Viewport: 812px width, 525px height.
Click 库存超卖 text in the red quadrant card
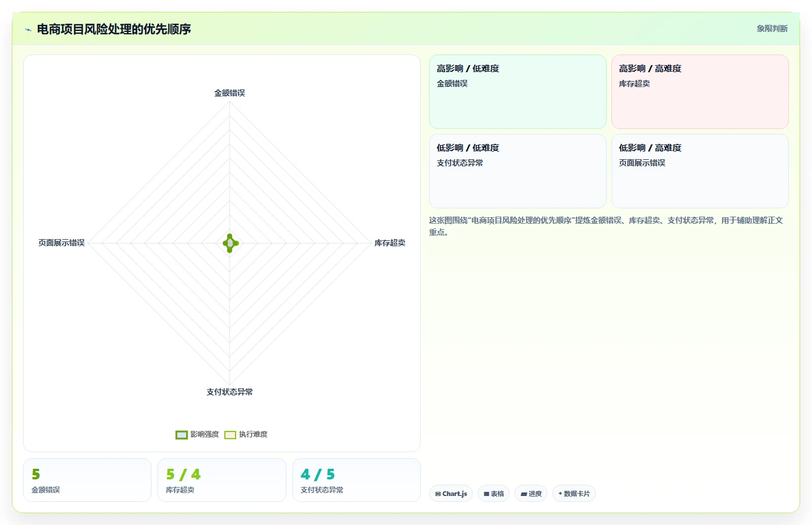point(634,83)
